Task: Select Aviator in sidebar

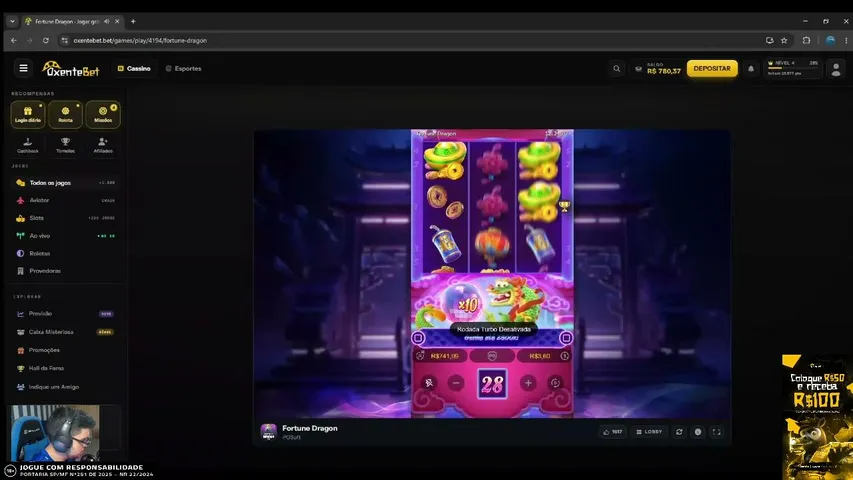Action: pyautogui.click(x=65, y=200)
